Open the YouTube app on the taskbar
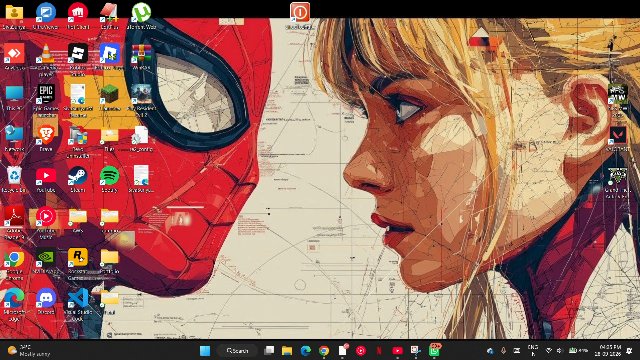Image resolution: width=640 pixels, height=360 pixels. [x=398, y=351]
